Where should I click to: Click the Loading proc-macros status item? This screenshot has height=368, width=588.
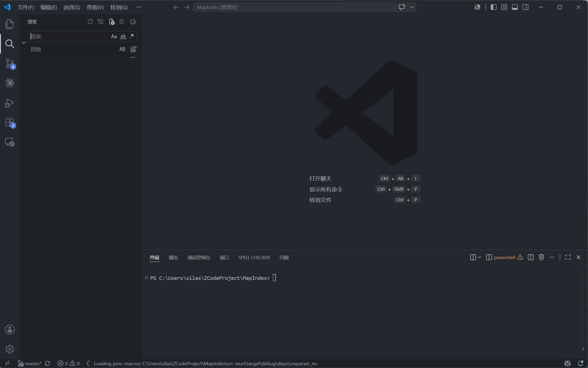tap(202, 363)
